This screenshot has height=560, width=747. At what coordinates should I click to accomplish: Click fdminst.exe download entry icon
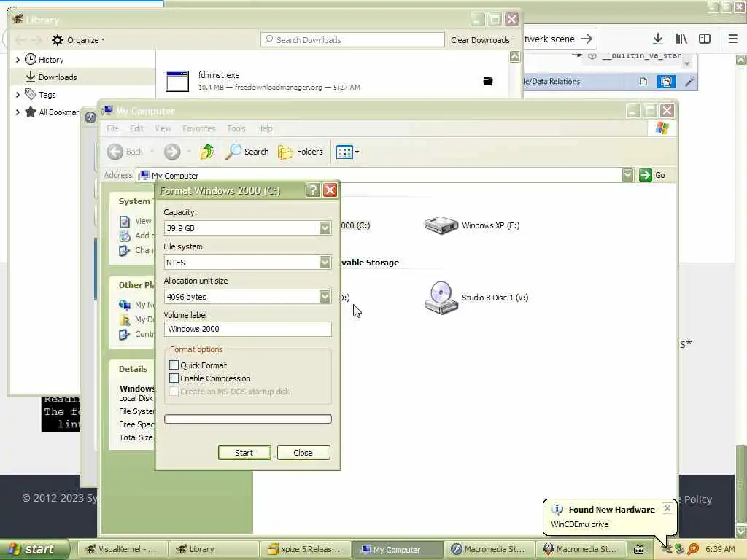coord(177,81)
